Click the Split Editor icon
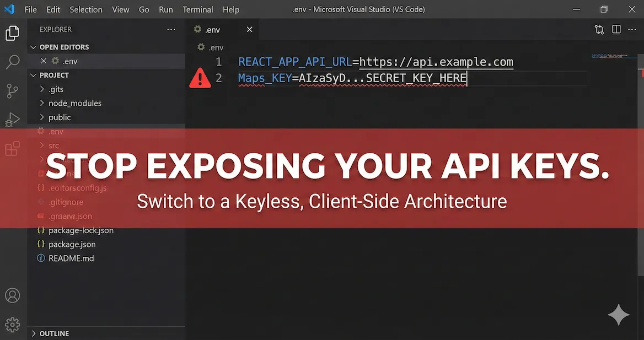This screenshot has width=644, height=340. coord(616,29)
